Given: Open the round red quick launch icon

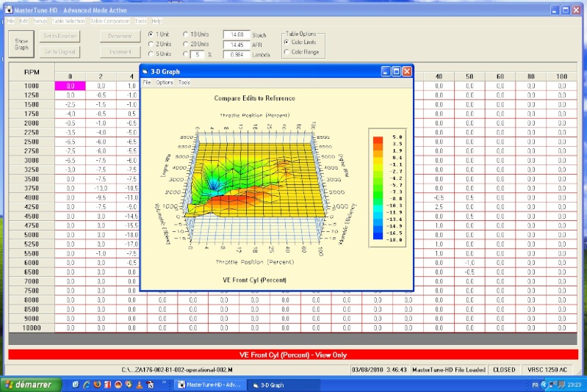Looking at the screenshot, I should [x=118, y=385].
